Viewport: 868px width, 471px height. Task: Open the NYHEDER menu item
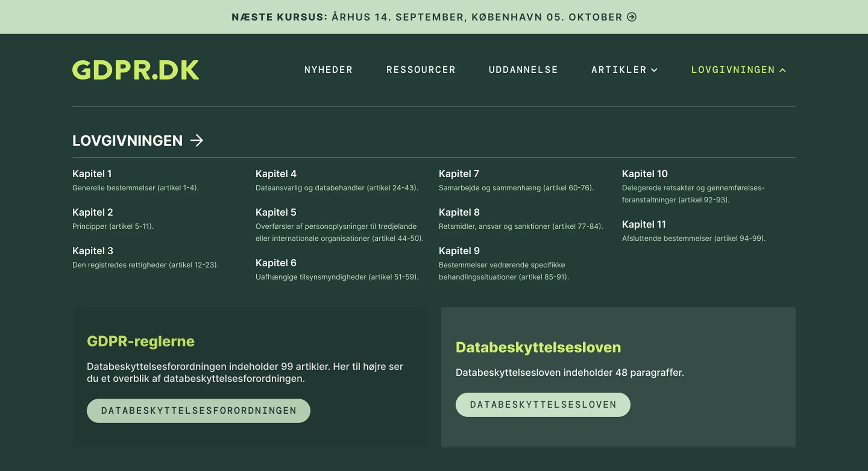pos(328,70)
